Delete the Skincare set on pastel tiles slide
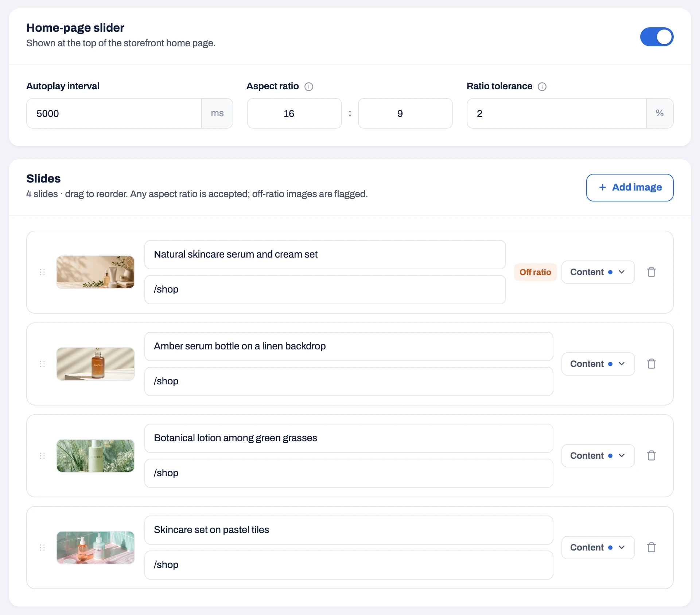 (652, 548)
